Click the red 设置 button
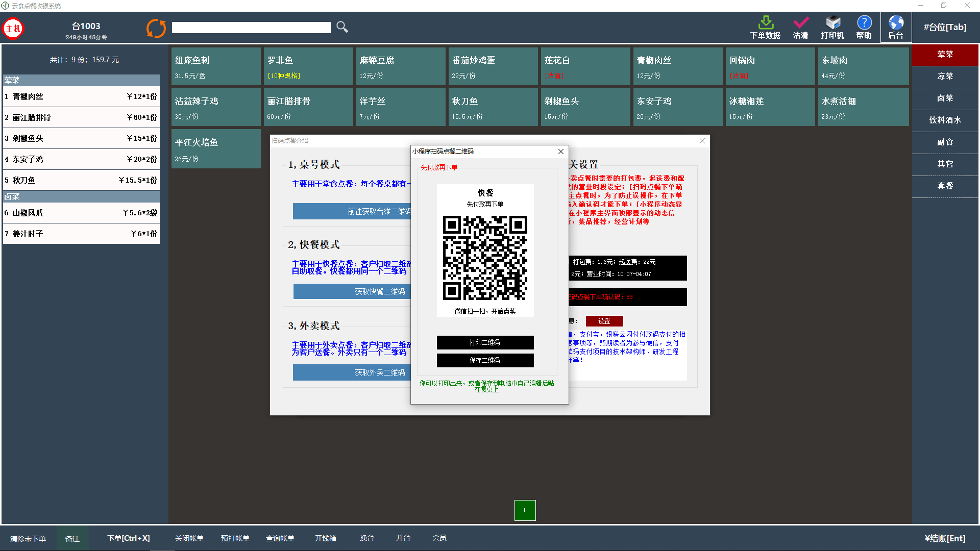 (604, 321)
